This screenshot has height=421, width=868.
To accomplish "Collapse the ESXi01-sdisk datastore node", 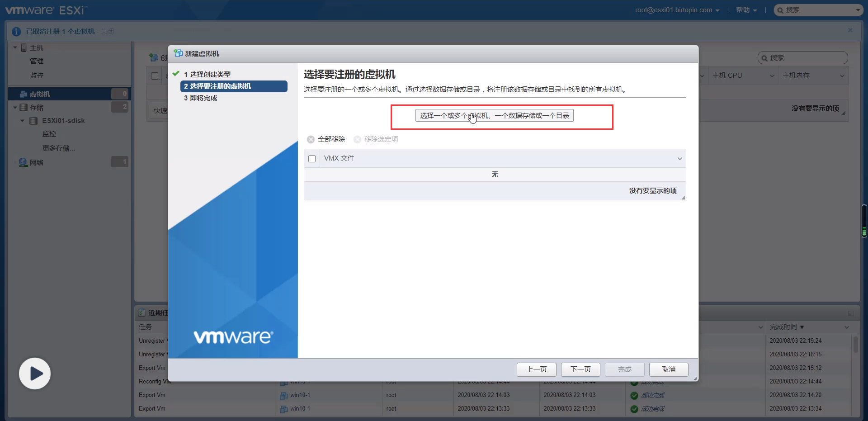I will (22, 121).
